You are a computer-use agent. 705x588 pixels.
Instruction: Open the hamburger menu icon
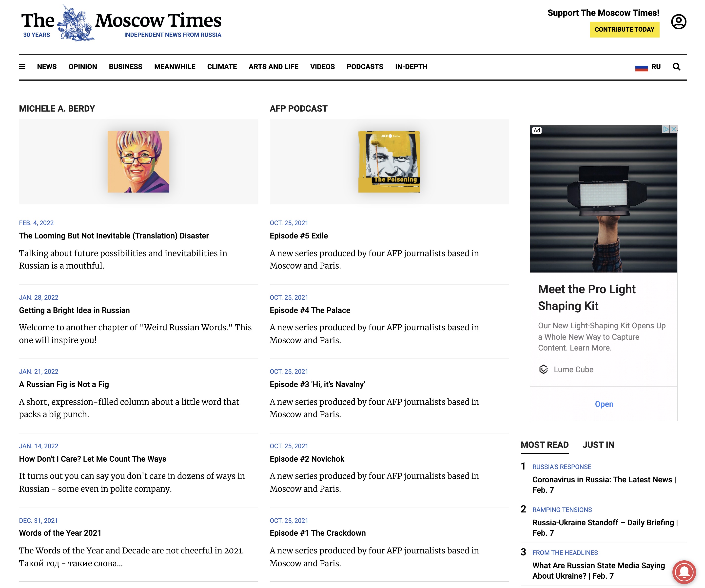[22, 66]
